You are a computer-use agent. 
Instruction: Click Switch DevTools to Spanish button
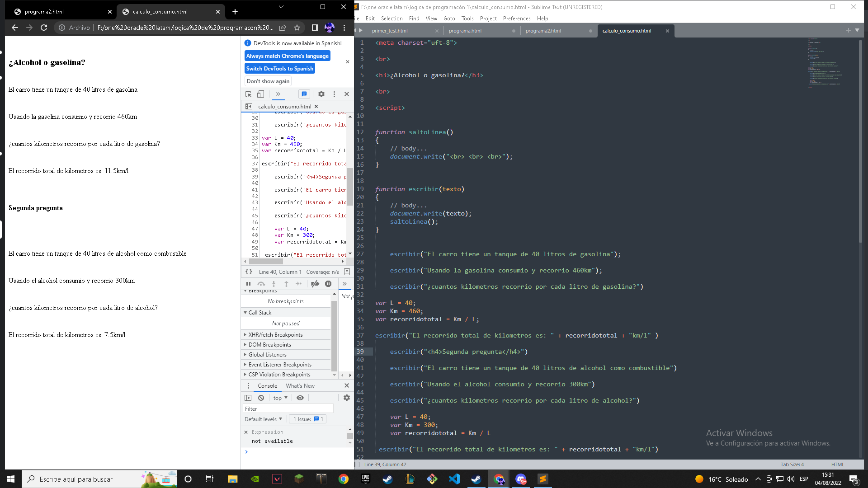coord(279,68)
